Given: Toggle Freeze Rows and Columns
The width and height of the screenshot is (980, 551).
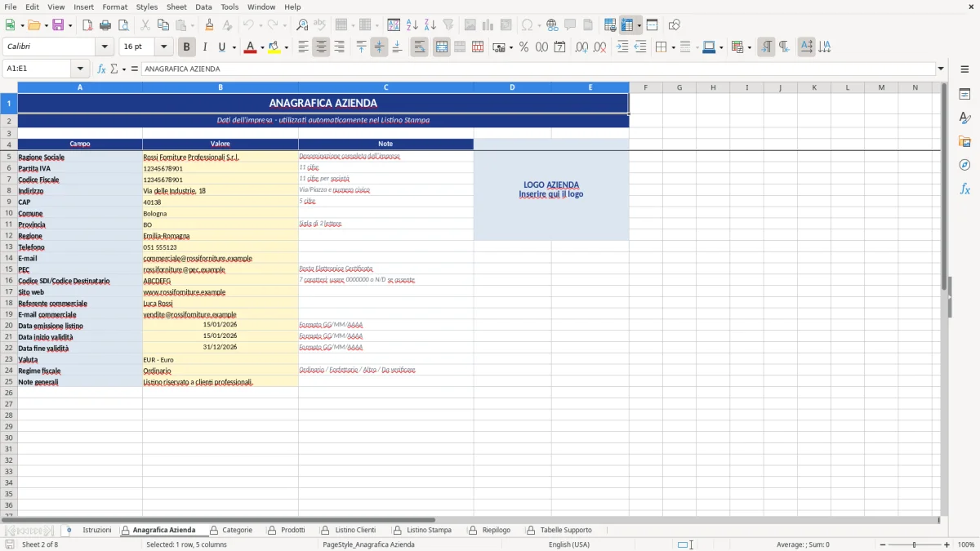Looking at the screenshot, I should tap(627, 25).
